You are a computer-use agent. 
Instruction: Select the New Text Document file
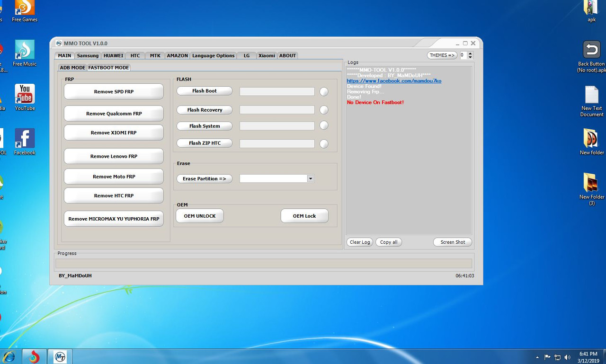click(592, 101)
